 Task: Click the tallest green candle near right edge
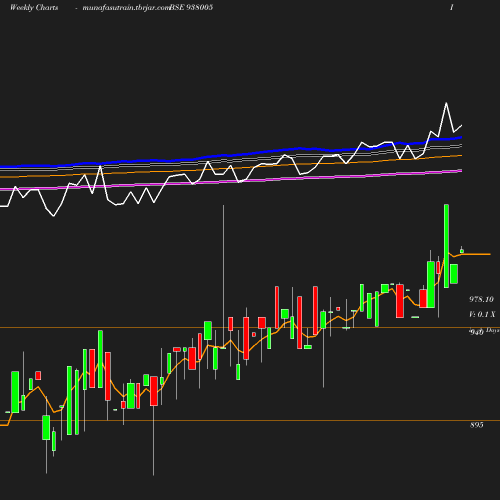446,246
